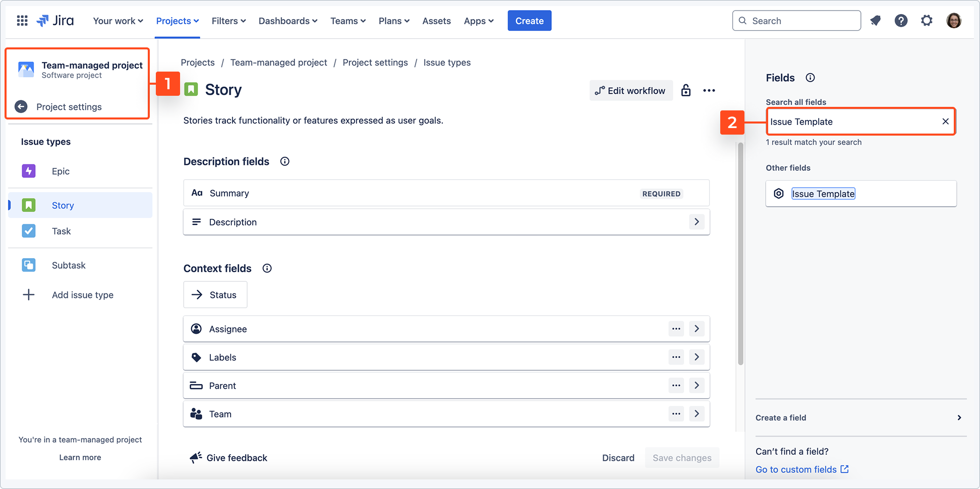Open the ellipsis menu on Team row
Screen dimensions: 980x489
[676, 414]
